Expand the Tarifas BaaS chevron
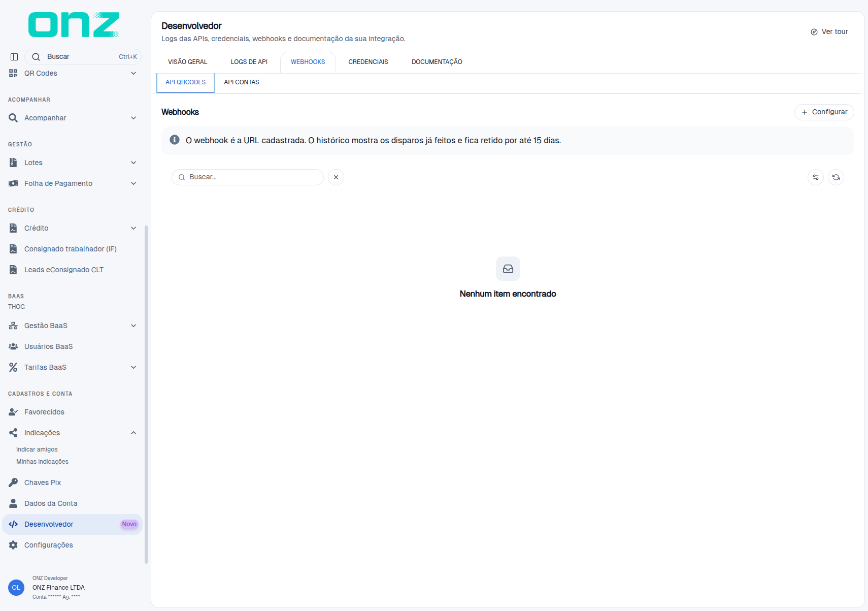The width and height of the screenshot is (868, 611). click(133, 367)
